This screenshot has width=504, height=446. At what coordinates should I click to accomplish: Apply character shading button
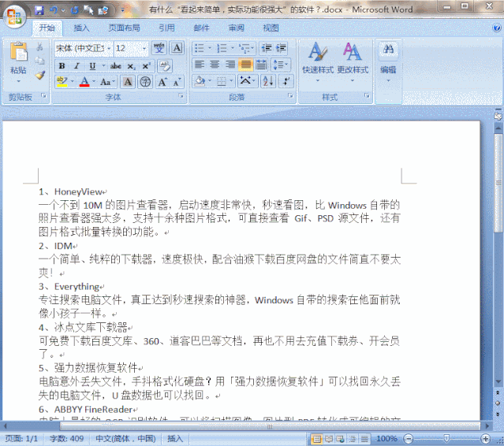click(128, 82)
